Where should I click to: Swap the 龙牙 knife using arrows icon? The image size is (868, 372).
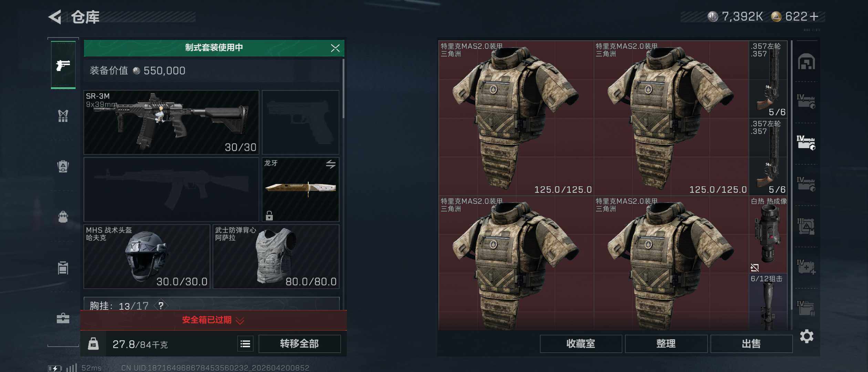click(331, 164)
